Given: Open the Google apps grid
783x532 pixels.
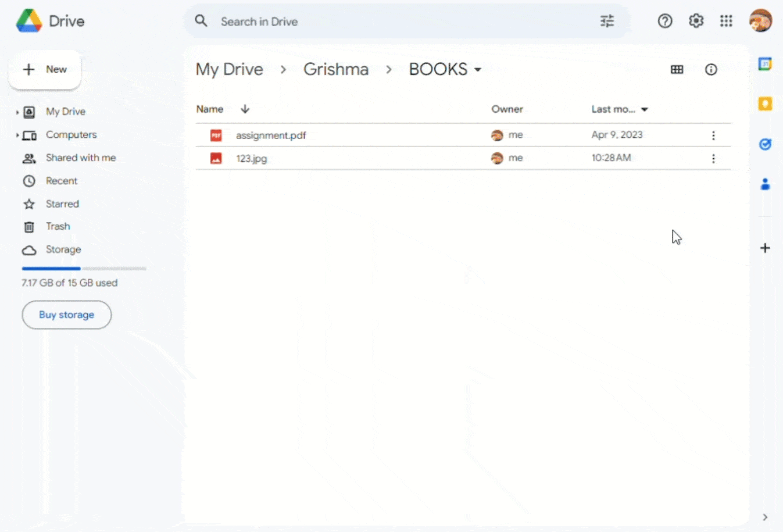Looking at the screenshot, I should pyautogui.click(x=726, y=21).
